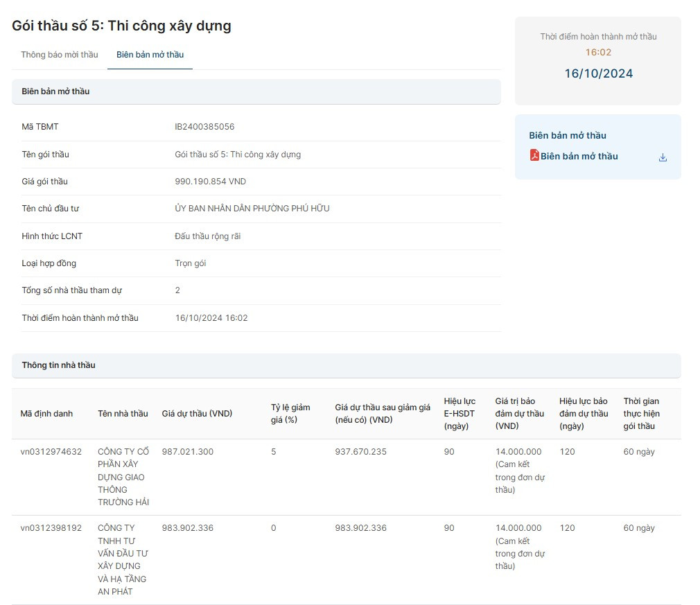Switch to the Thông báo mời thầu tab
The width and height of the screenshot is (700, 605).
point(60,55)
